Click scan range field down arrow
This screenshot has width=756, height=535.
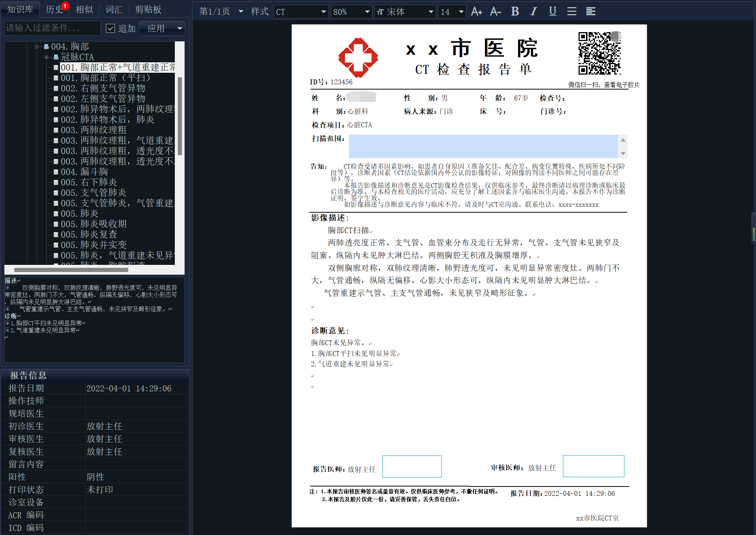click(x=623, y=153)
